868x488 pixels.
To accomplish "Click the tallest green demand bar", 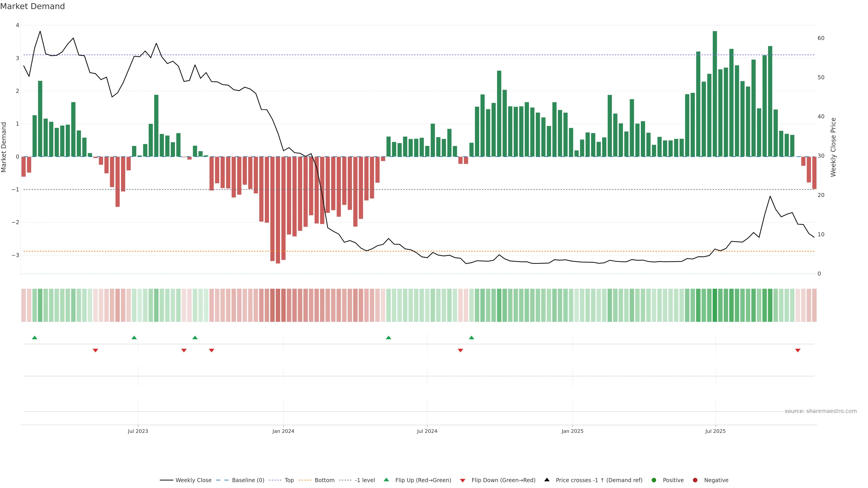I will point(715,94).
